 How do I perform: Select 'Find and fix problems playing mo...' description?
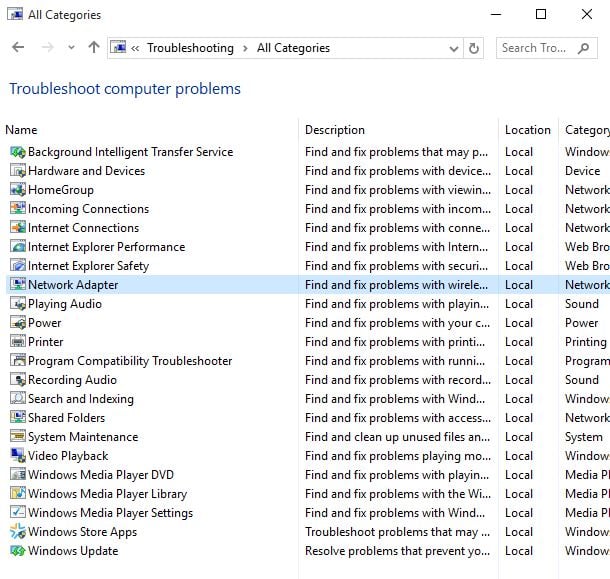[398, 456]
